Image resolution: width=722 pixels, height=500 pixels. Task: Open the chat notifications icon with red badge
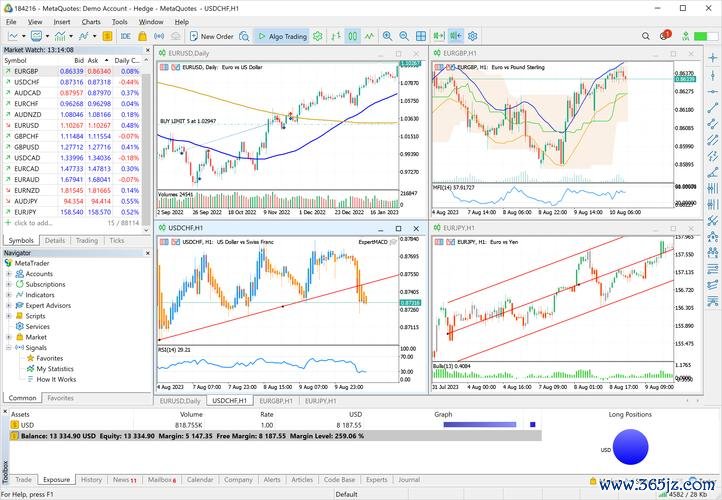[665, 35]
